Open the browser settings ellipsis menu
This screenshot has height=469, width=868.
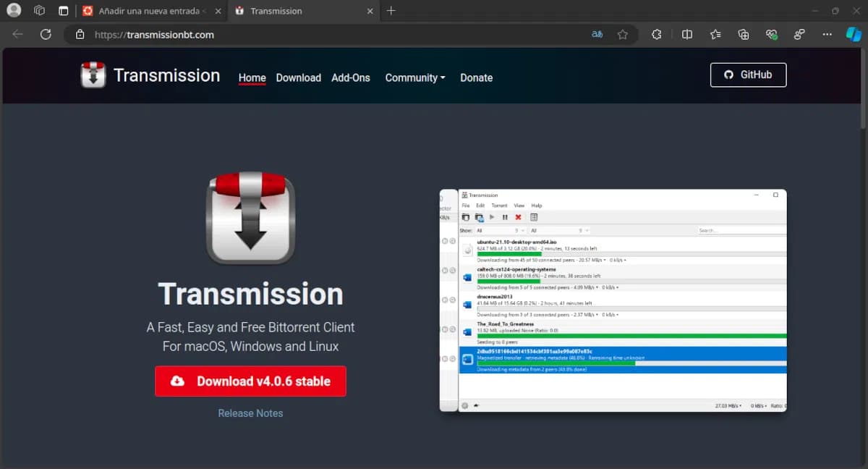click(827, 34)
